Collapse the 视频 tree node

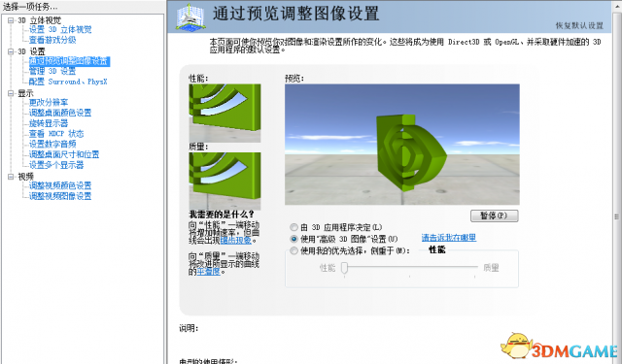click(11, 177)
